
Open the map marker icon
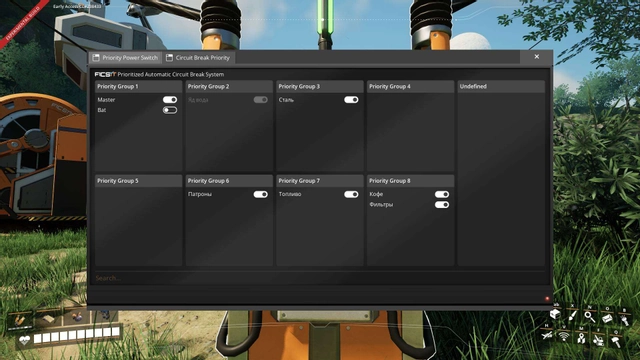(581, 338)
